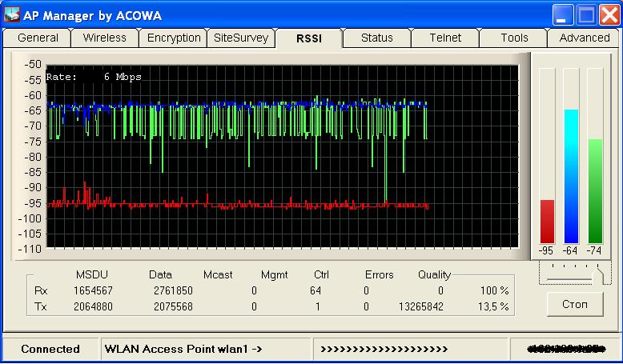Open the General tab
Viewport: 623px width, 364px height.
pyautogui.click(x=38, y=38)
